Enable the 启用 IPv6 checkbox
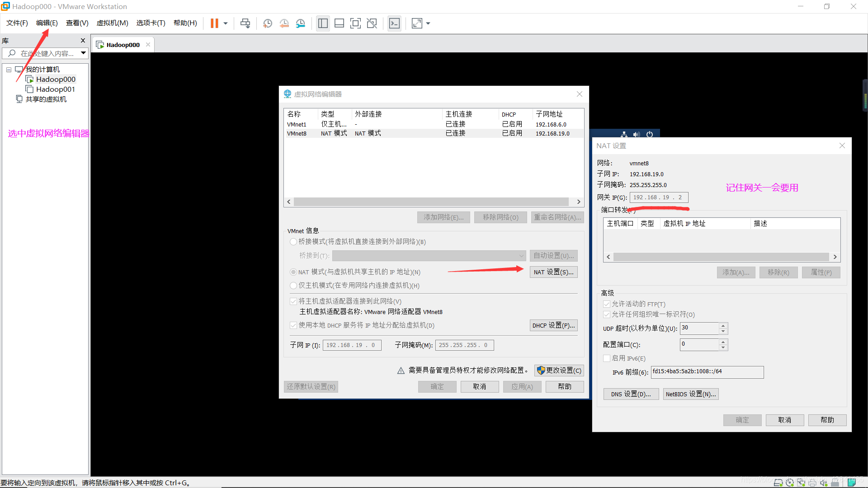 tap(607, 358)
